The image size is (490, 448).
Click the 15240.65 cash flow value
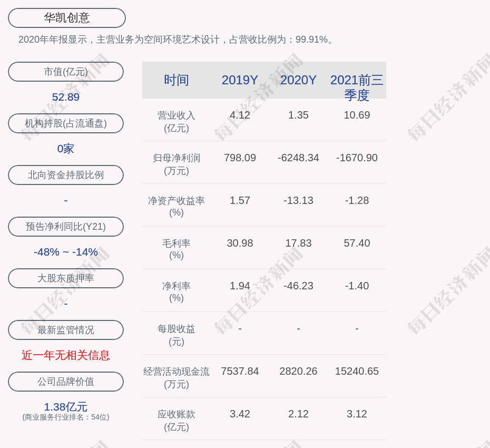point(357,371)
